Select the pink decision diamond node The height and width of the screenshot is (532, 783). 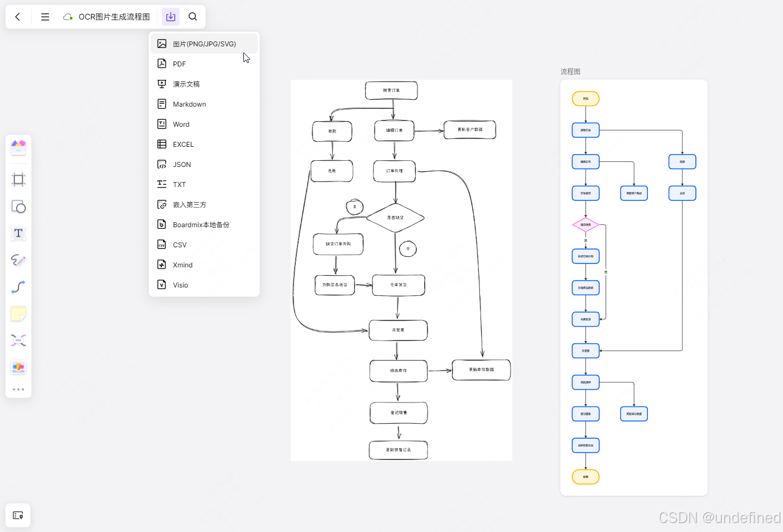(585, 225)
